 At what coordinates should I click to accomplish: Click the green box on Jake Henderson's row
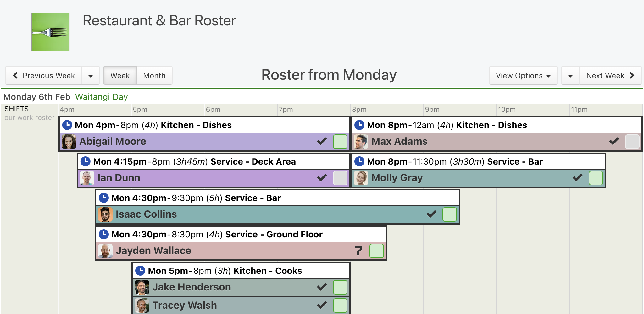pyautogui.click(x=340, y=287)
